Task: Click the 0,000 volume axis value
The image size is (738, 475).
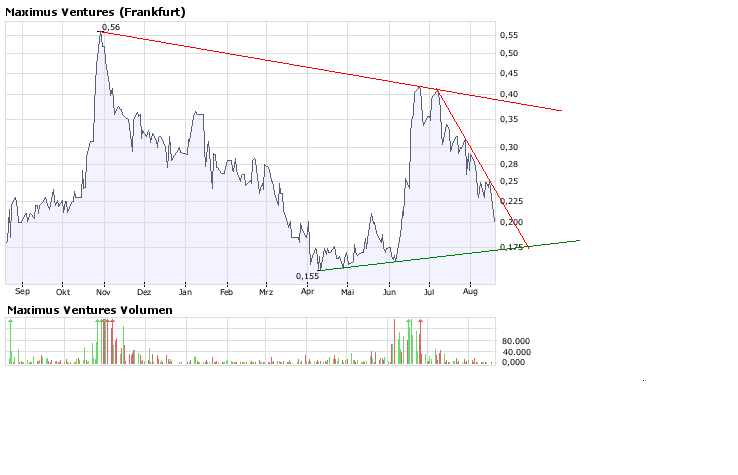Action: click(x=513, y=362)
